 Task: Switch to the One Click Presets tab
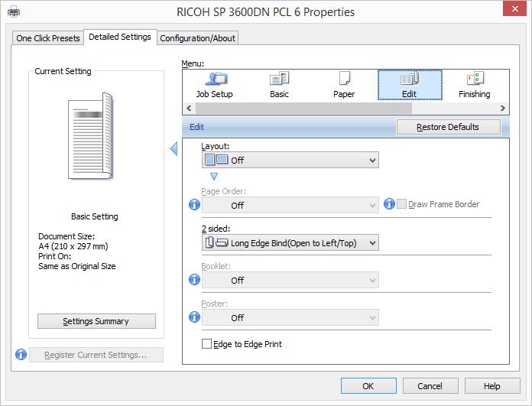pyautogui.click(x=47, y=38)
